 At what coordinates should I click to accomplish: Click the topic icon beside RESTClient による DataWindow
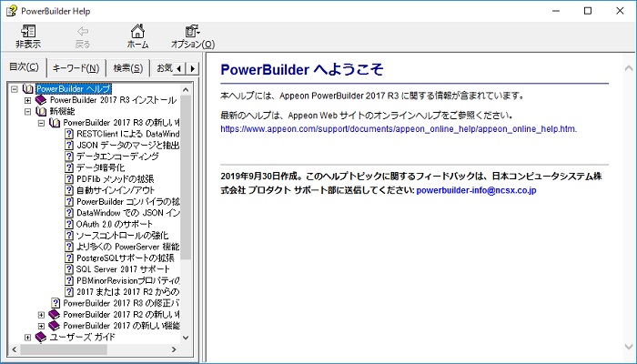coord(69,134)
